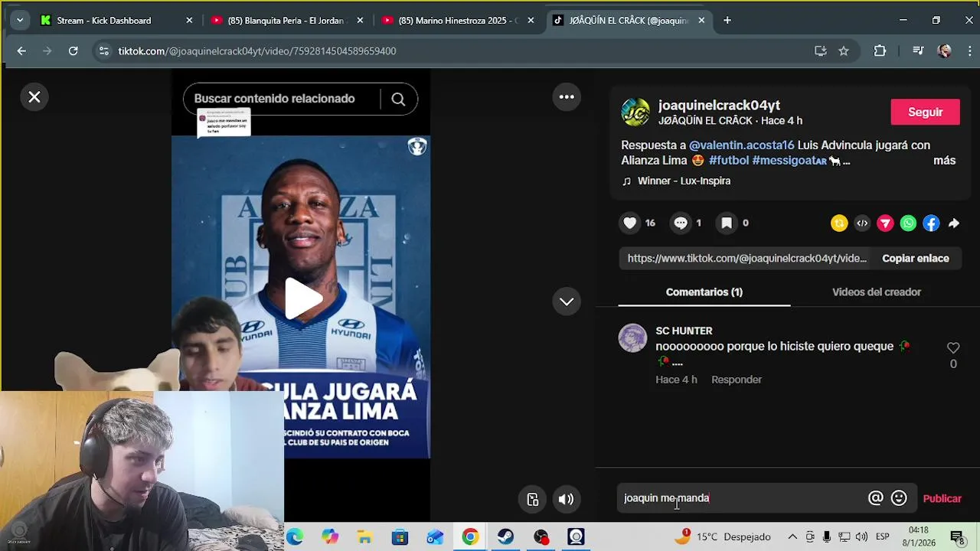The width and height of the screenshot is (980, 551).
Task: Open the #futbol hashtag
Action: pos(729,161)
